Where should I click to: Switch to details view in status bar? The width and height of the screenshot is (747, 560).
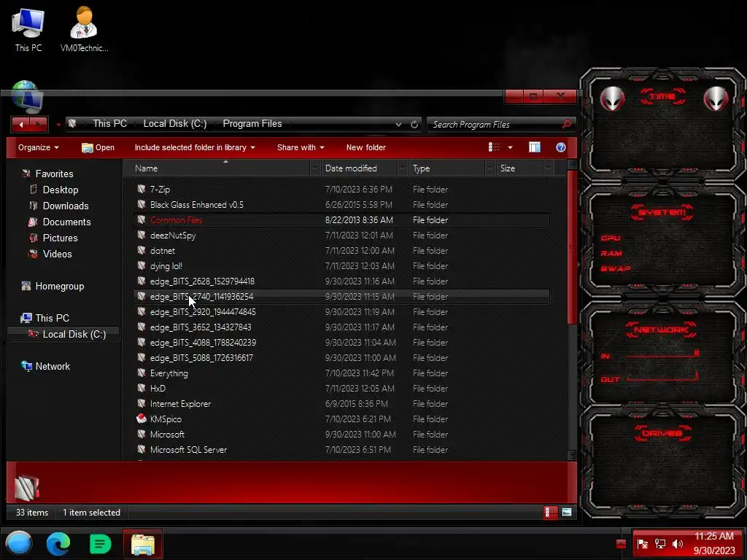(x=550, y=513)
